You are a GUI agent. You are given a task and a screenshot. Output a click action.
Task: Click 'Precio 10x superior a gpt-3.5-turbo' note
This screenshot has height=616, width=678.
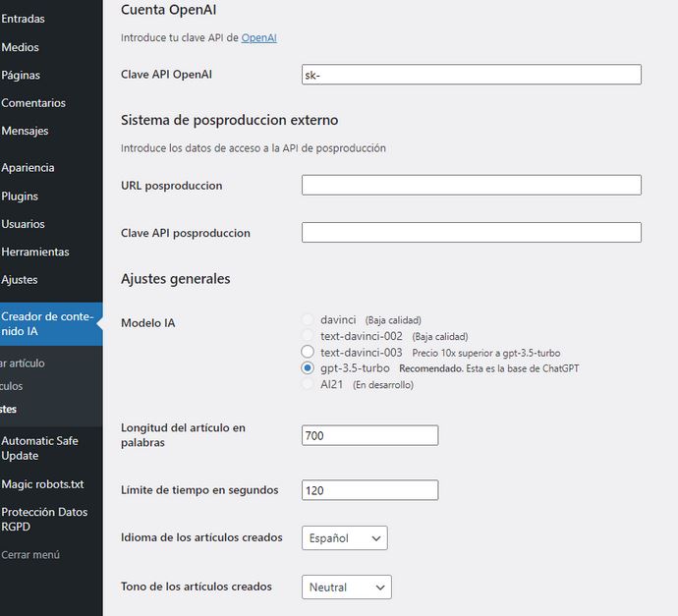[486, 353]
